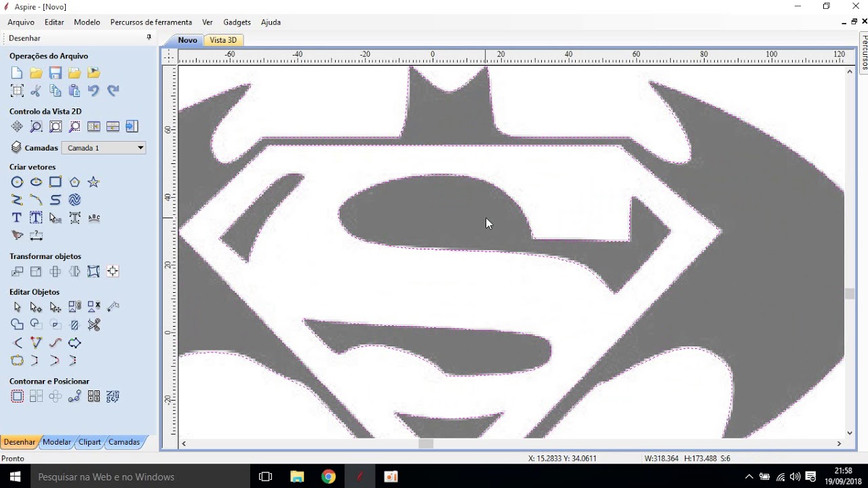The width and height of the screenshot is (868, 488).
Task: Open the Gadgets menu
Action: pos(237,22)
